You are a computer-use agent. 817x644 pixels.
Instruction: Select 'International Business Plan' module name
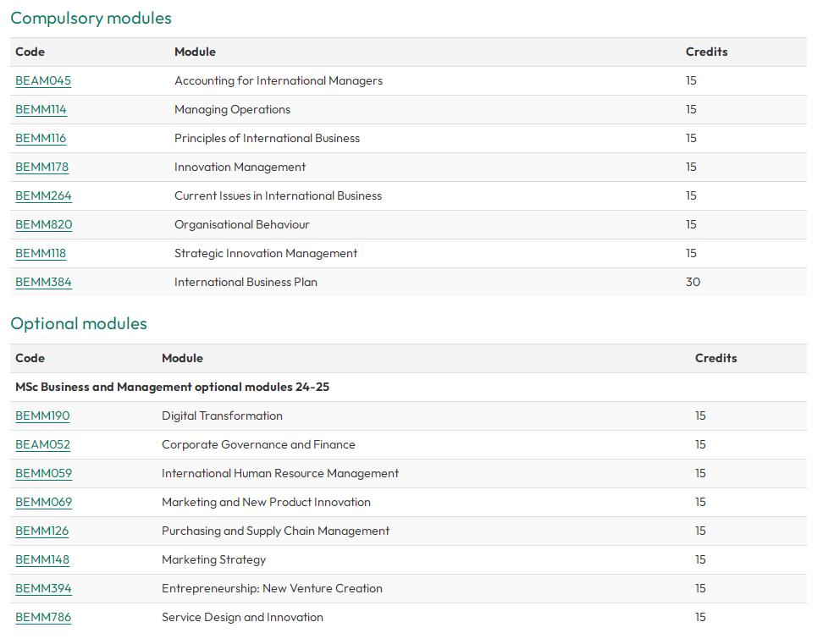coord(246,282)
